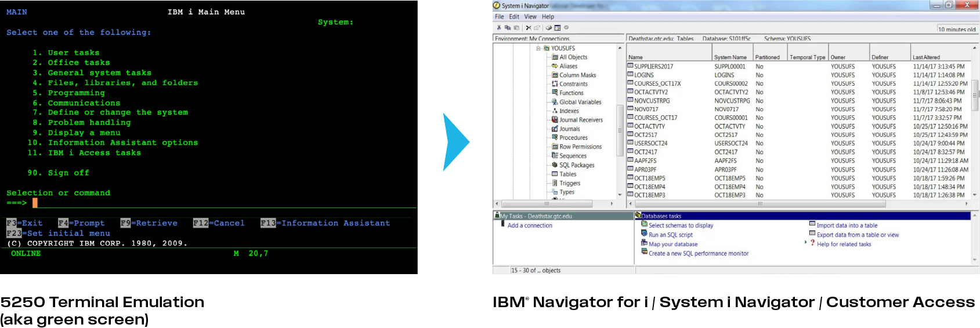This screenshot has width=980, height=328.
Task: Click the Global Variables globe icon
Action: (x=555, y=102)
